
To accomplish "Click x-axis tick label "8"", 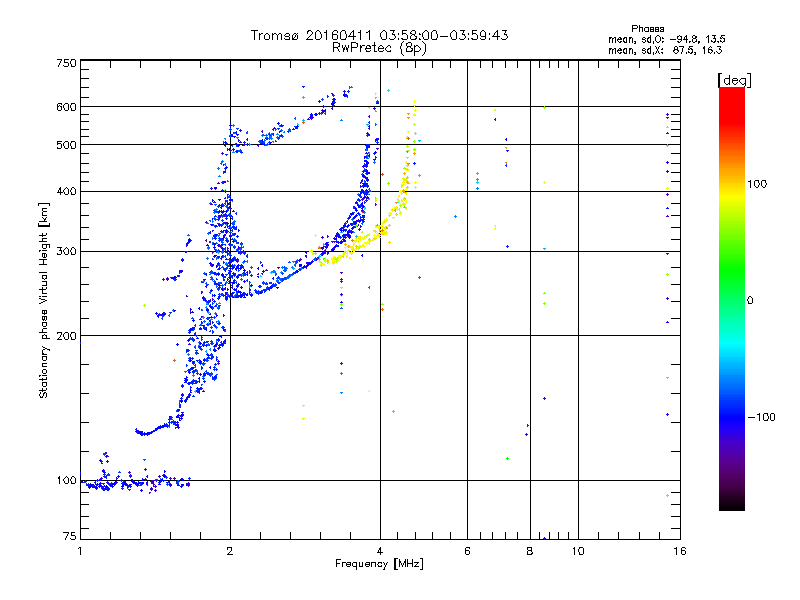I will [530, 551].
